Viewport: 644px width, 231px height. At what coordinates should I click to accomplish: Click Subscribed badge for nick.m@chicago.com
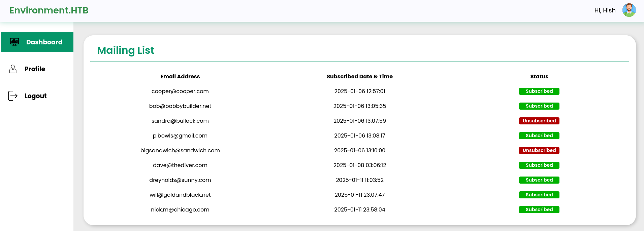pos(539,209)
